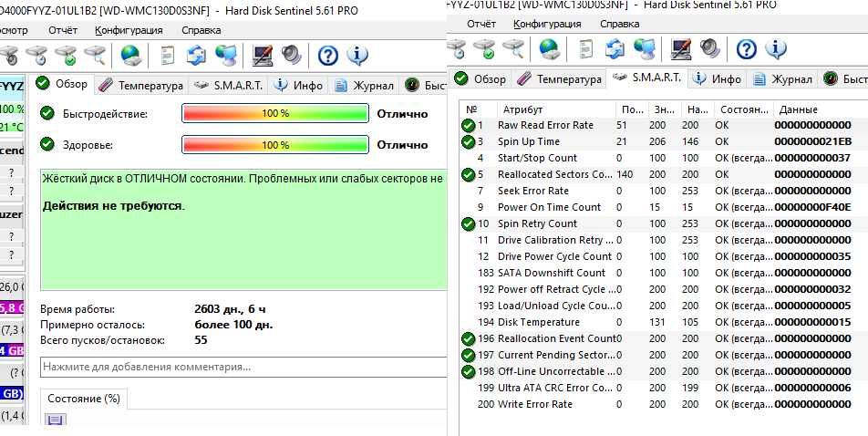Image resolution: width=868 pixels, height=436 pixels.
Task: Select the Seek Error Rate row
Action: pos(663,191)
